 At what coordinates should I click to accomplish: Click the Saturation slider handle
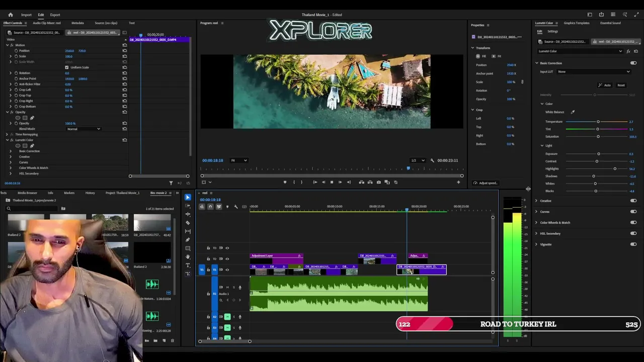598,137
